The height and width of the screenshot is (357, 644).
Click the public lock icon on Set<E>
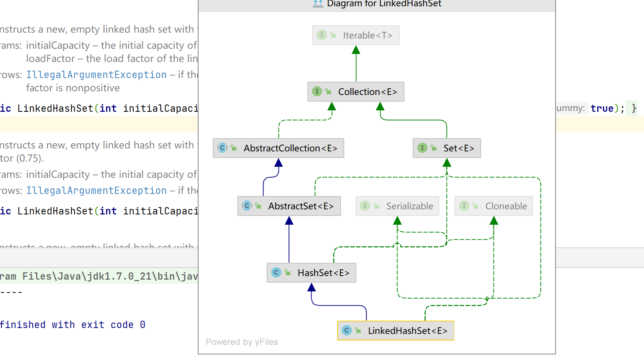434,148
